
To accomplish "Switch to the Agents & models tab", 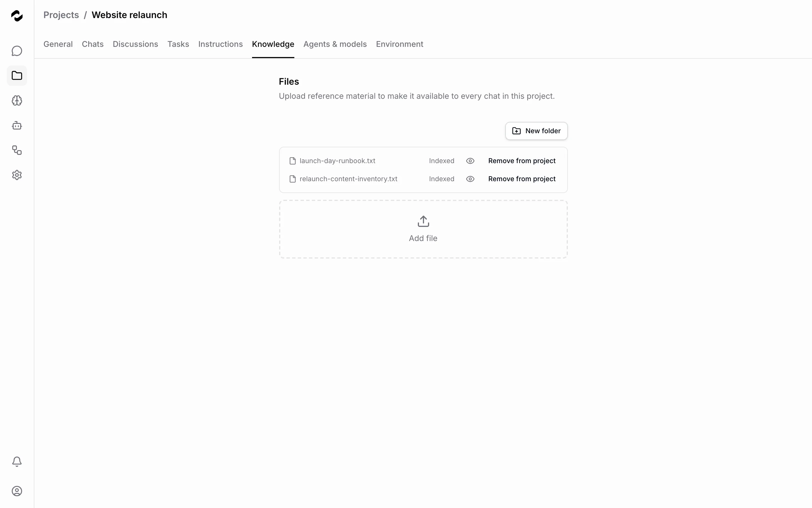I will pyautogui.click(x=335, y=44).
